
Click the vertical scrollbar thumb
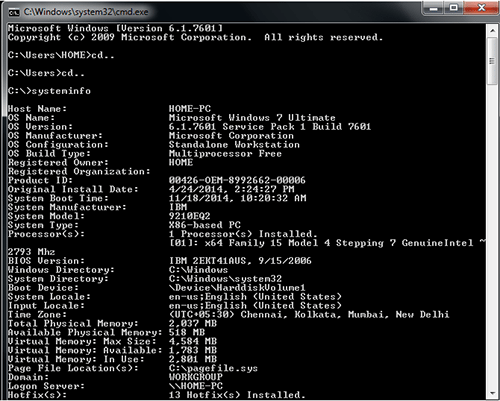493,61
